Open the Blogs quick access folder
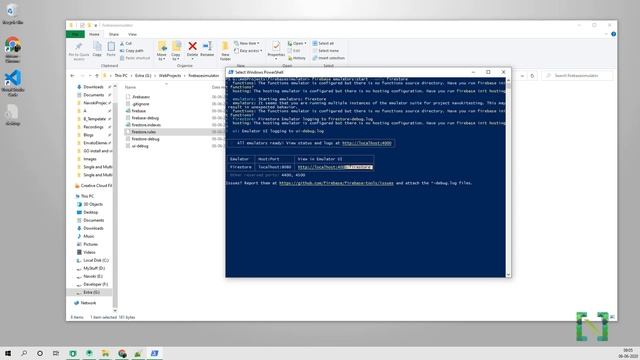640x360 pixels. click(88, 135)
